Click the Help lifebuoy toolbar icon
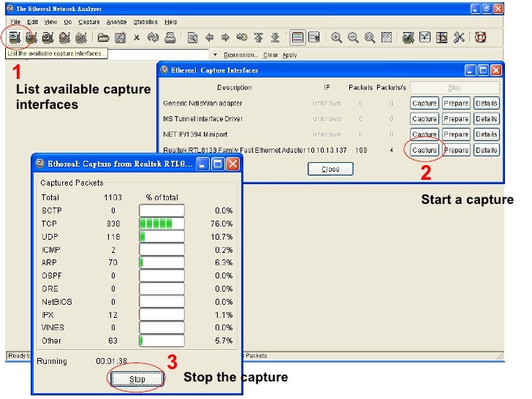The height and width of the screenshot is (399, 532). (x=480, y=37)
